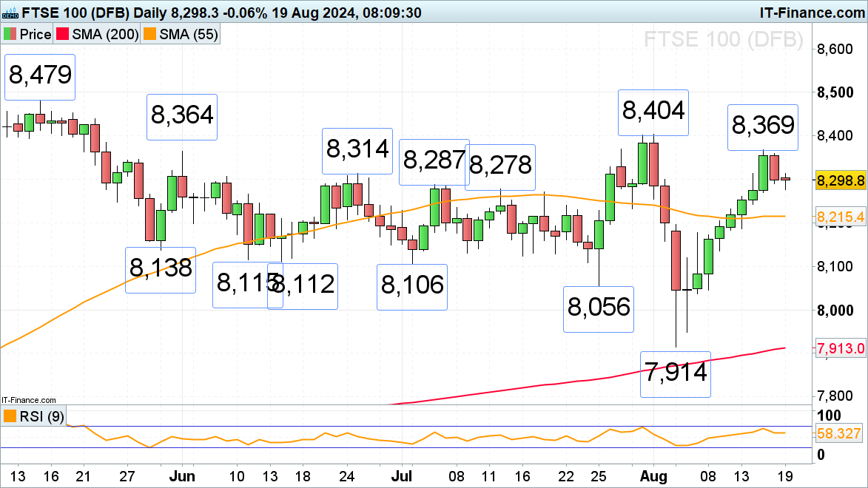Click the DEMO chart icon in title bar

click(8, 13)
